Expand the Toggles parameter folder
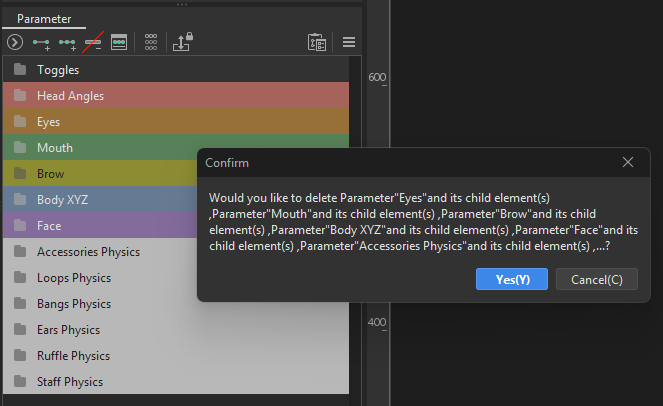 coord(20,70)
